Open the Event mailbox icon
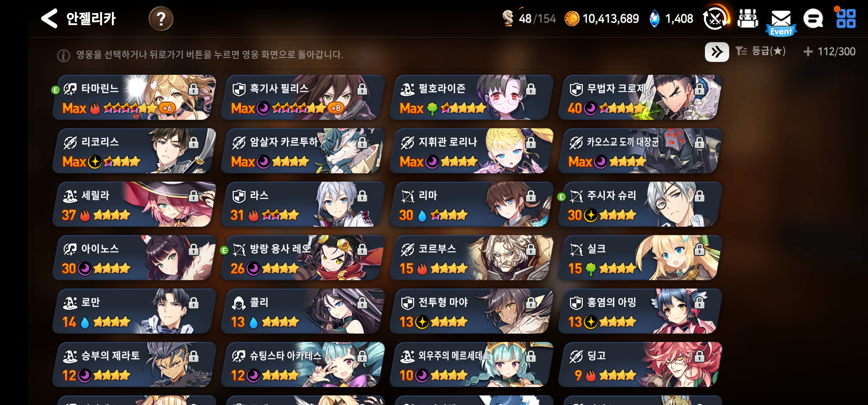 click(781, 22)
